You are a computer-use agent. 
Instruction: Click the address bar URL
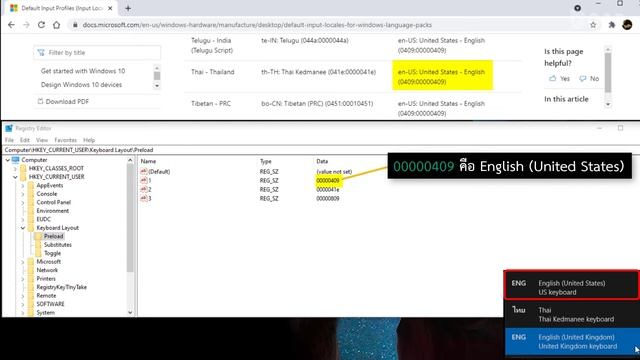pos(257,25)
